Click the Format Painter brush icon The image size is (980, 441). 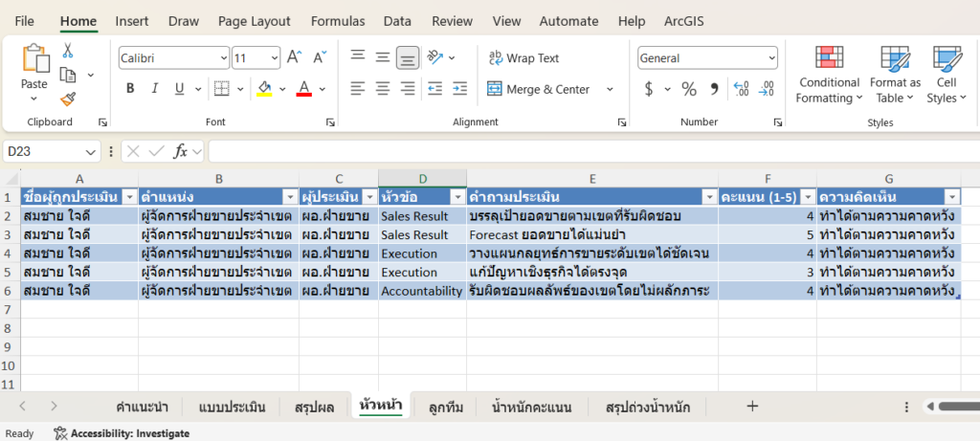click(x=68, y=99)
